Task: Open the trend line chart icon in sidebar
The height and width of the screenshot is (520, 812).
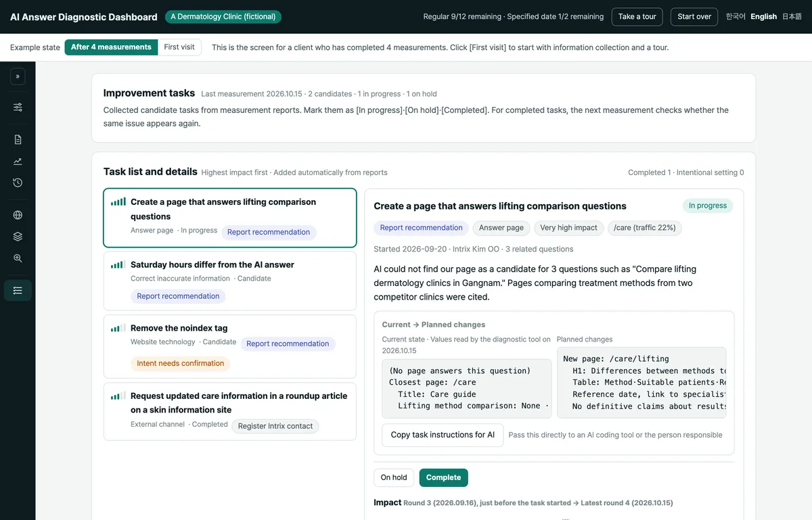Action: coord(18,161)
